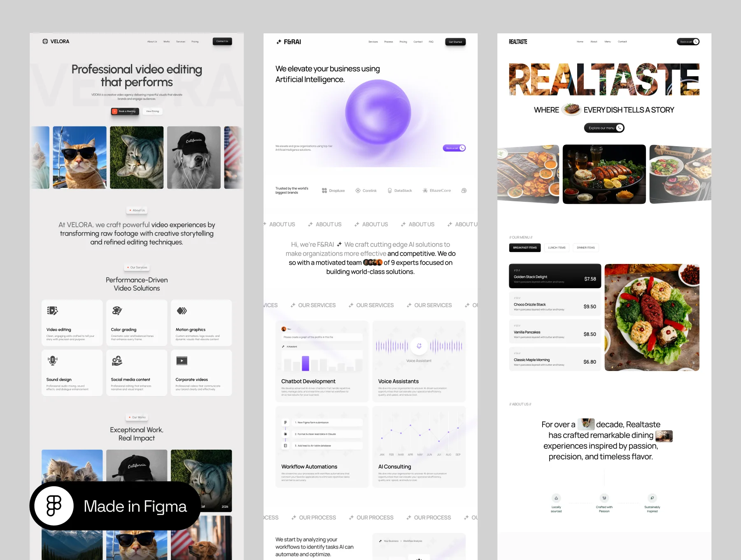
Task: Open Pricing in VELORA nav
Action: pyautogui.click(x=195, y=42)
